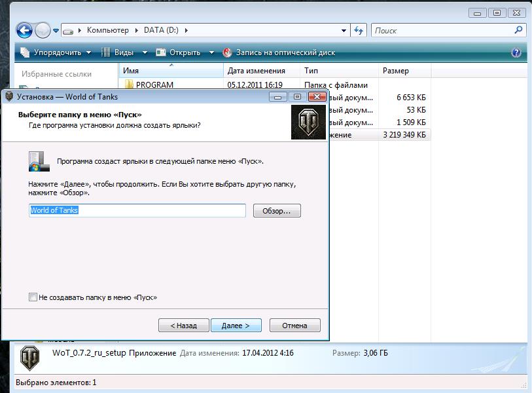
Task: Click the WoT setup icon in details pane
Action: pyautogui.click(x=30, y=358)
